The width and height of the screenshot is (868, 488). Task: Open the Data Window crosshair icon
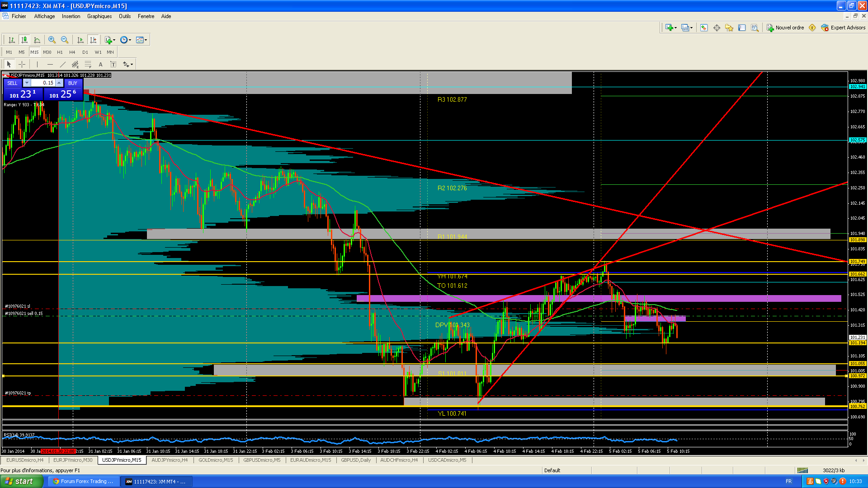pyautogui.click(x=717, y=28)
